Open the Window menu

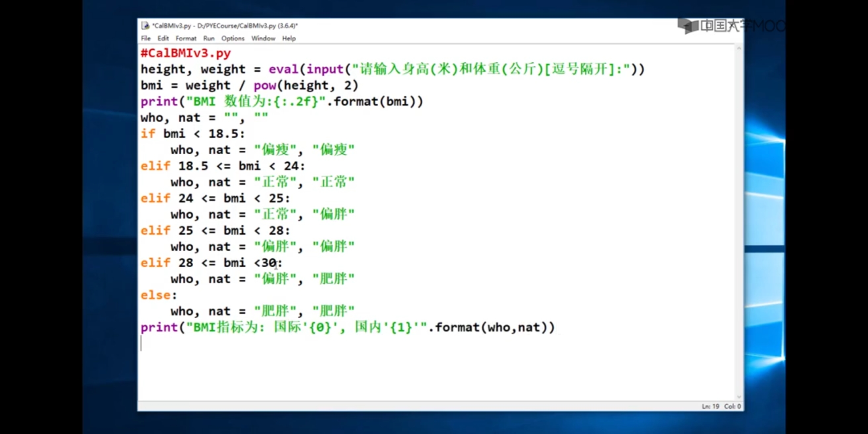click(263, 39)
